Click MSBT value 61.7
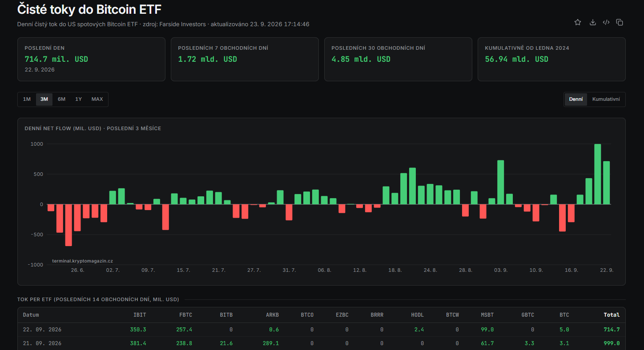 click(x=487, y=343)
